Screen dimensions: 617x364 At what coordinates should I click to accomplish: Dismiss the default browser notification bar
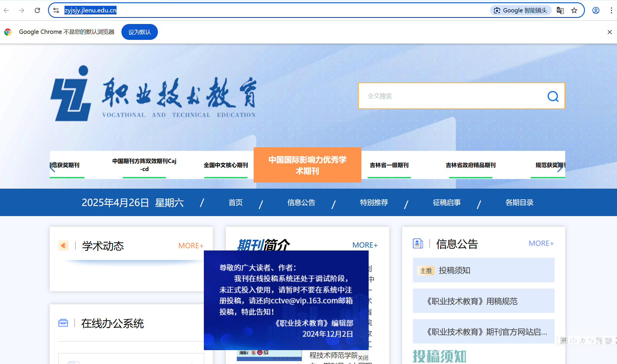tap(609, 32)
